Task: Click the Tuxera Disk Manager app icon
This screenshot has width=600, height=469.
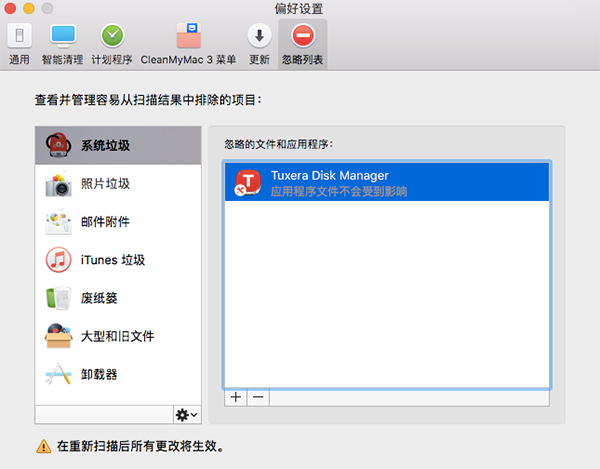Action: click(248, 182)
